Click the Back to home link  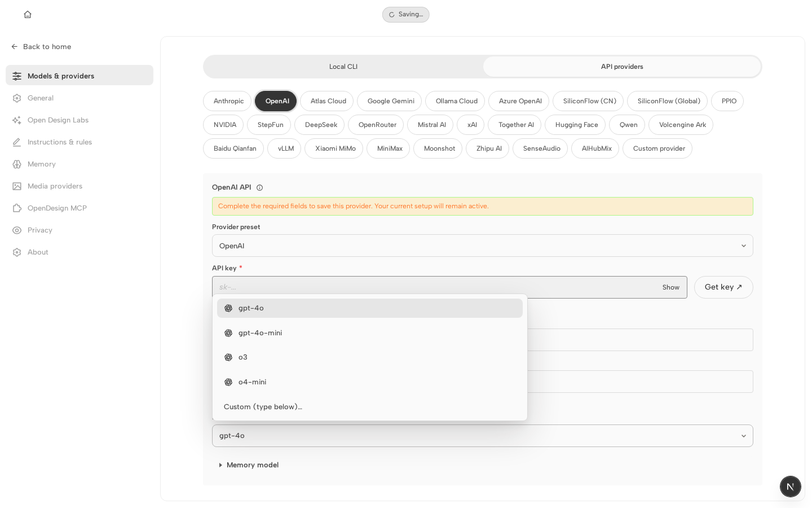click(x=41, y=47)
